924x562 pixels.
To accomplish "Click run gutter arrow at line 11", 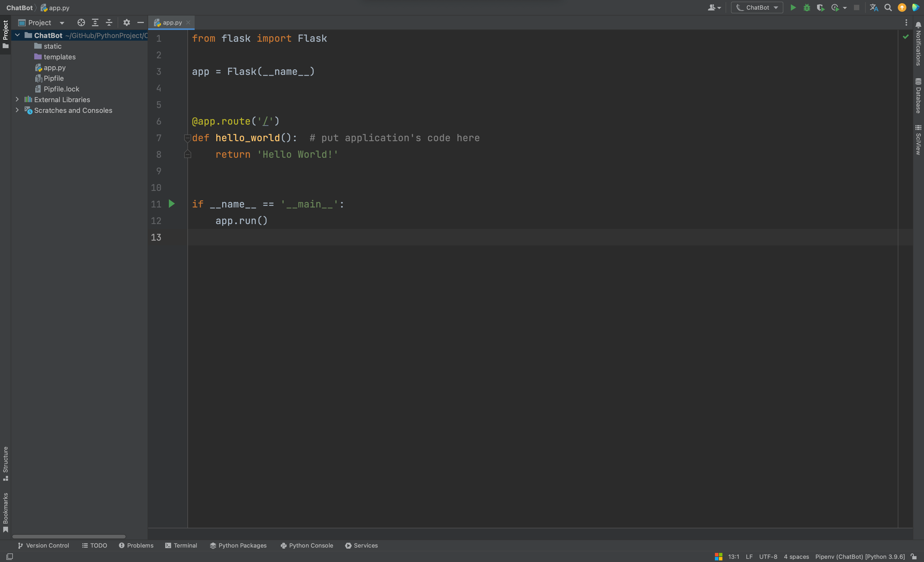I will coord(172,203).
